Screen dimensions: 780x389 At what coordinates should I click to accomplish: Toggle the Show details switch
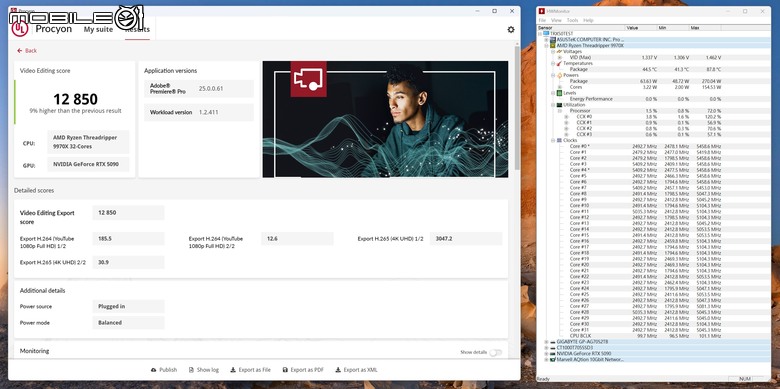495,352
